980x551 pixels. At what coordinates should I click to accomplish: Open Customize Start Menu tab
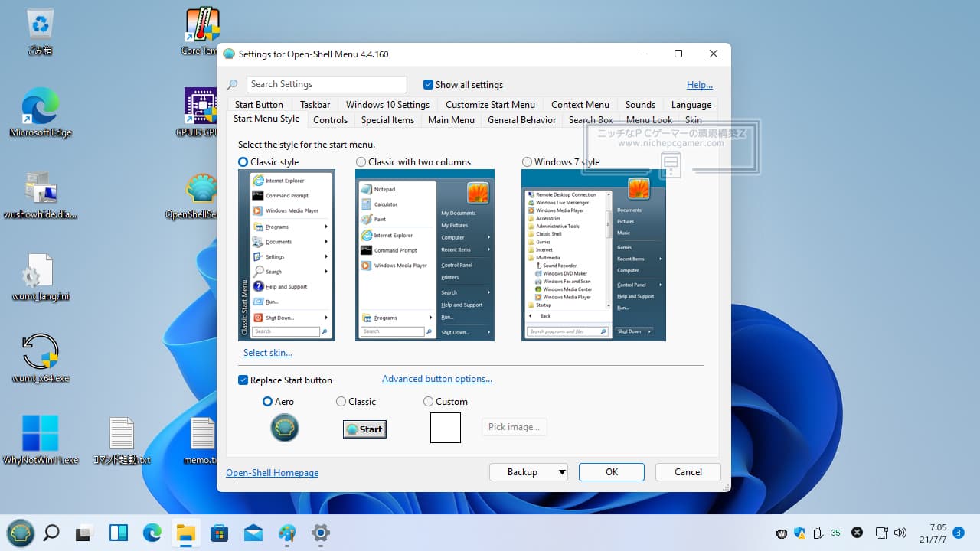pyautogui.click(x=490, y=105)
